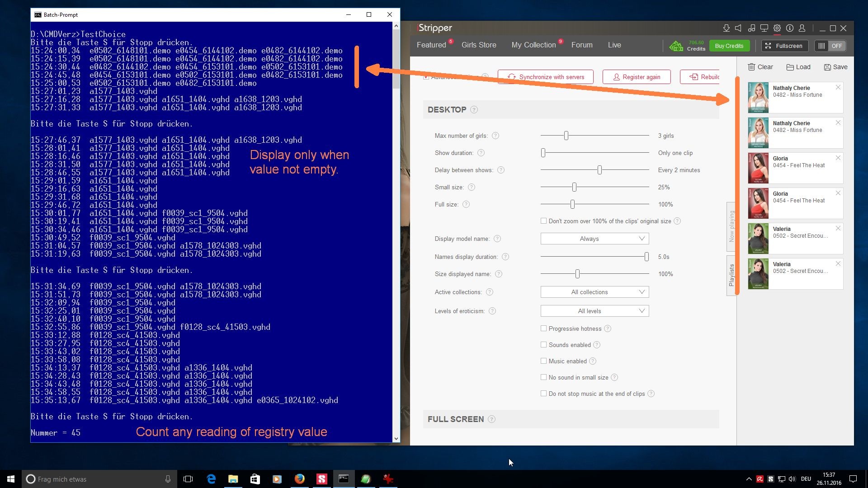Open File Explorer from taskbar
This screenshot has height=488, width=868.
point(233,479)
